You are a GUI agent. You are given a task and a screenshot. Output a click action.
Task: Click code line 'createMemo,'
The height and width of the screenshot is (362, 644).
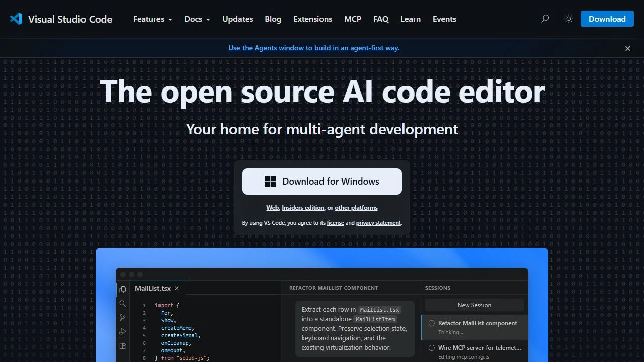(177, 328)
